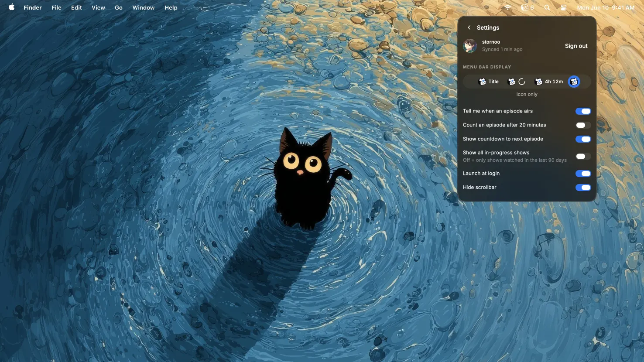Select the icon with Title display option
Screen dimensions: 644x362
(x=489, y=82)
